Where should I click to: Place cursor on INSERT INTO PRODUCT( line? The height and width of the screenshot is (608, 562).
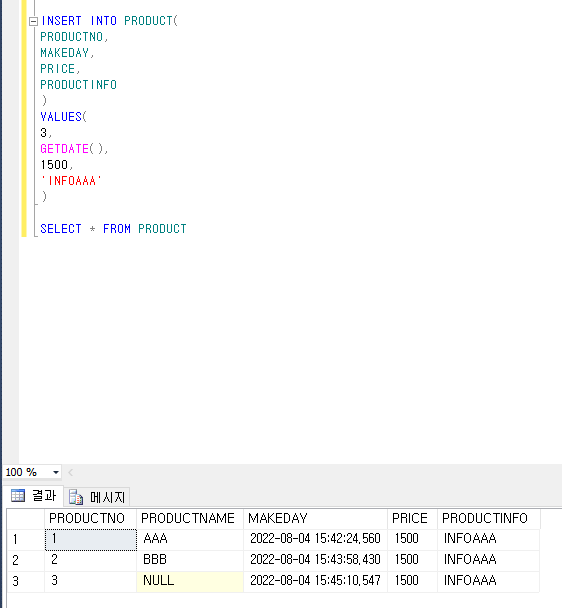109,21
